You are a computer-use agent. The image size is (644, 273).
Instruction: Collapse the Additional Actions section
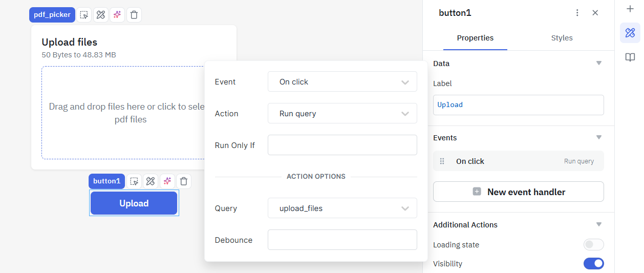(598, 225)
